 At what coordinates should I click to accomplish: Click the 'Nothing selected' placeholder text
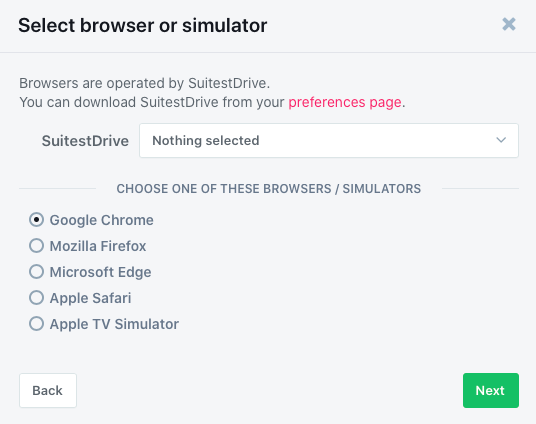tap(206, 141)
